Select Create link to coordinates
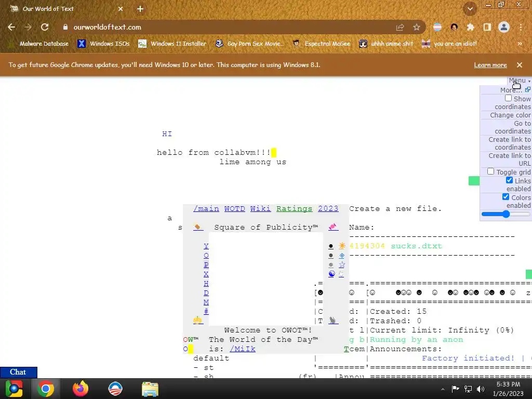The image size is (532, 399). 509,143
